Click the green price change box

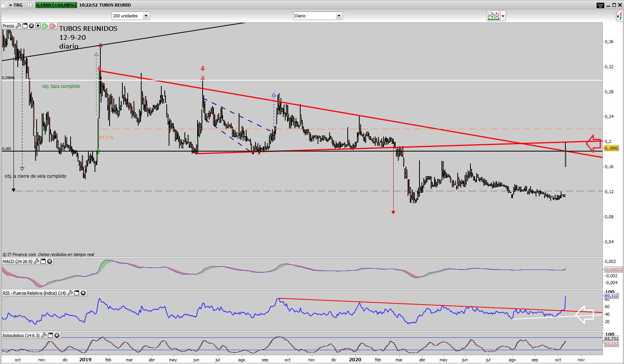56,5
